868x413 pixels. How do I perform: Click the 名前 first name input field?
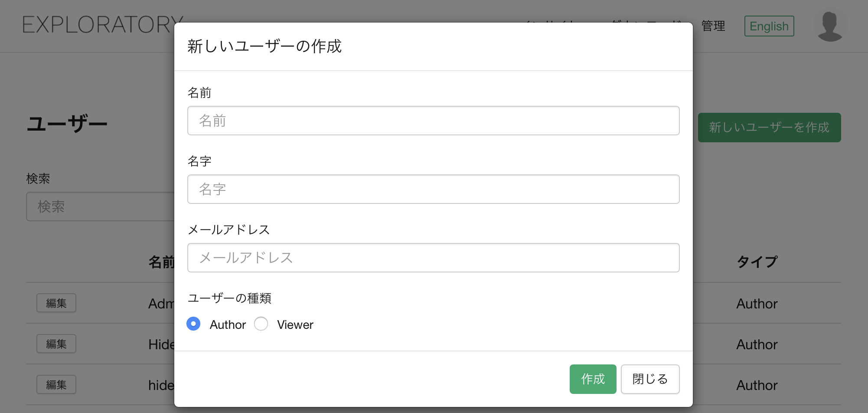coord(433,121)
